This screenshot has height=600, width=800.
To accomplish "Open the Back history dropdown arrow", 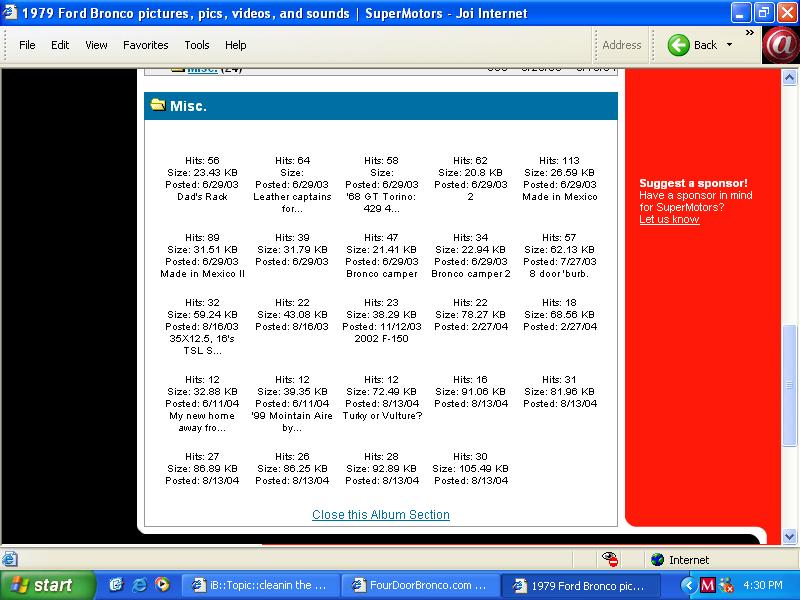I will click(x=730, y=45).
